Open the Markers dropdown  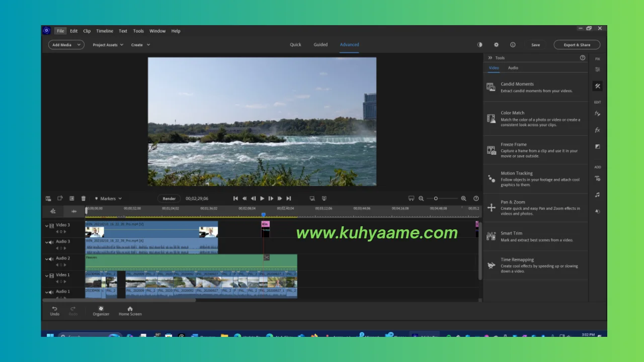tap(108, 199)
